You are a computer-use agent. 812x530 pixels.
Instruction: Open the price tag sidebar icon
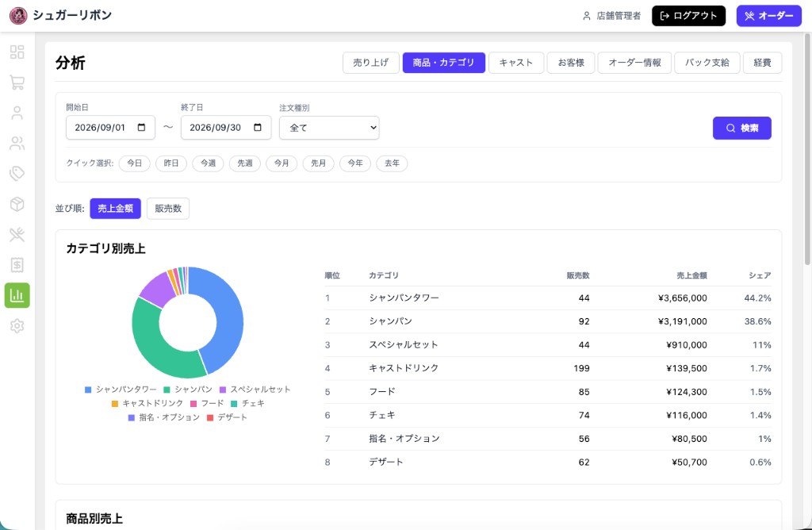[x=17, y=174]
